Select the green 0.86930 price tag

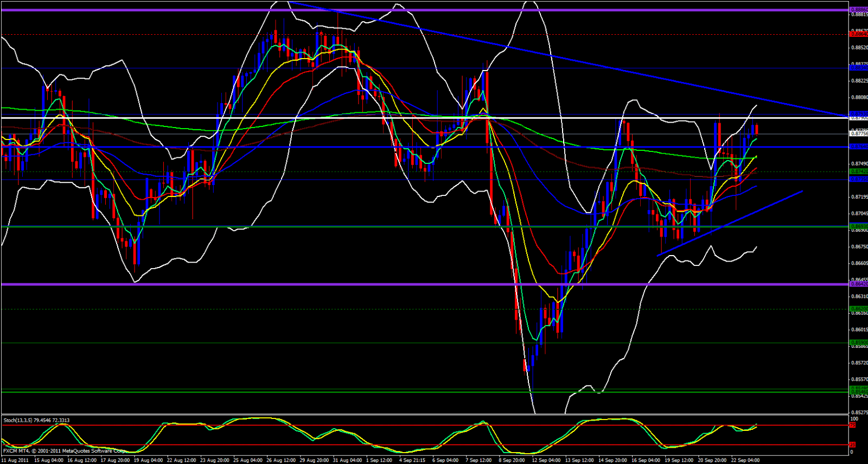pyautogui.click(x=858, y=226)
